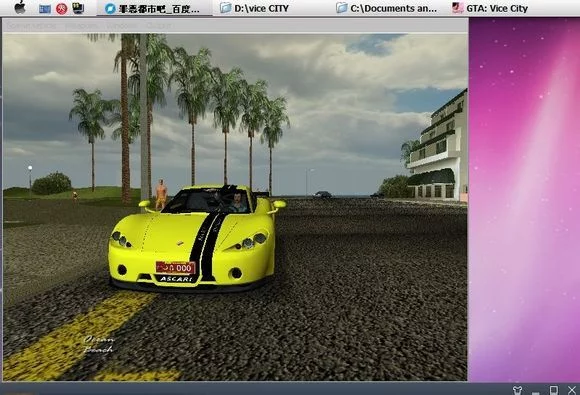Launch the blue desktop quick-launch icon
Image resolution: width=580 pixels, height=395 pixels.
tap(45, 9)
